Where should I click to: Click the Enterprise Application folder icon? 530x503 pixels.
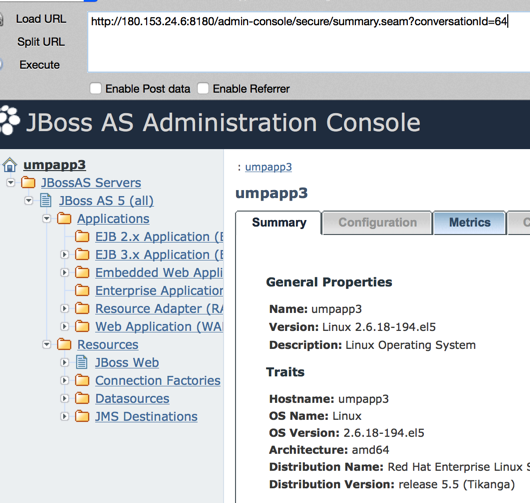[x=82, y=290]
